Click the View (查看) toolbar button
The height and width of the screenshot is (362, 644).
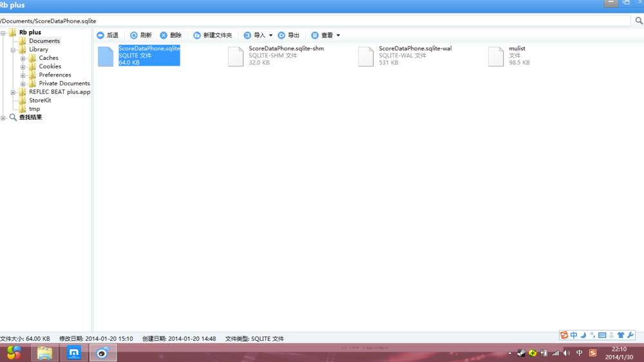322,35
